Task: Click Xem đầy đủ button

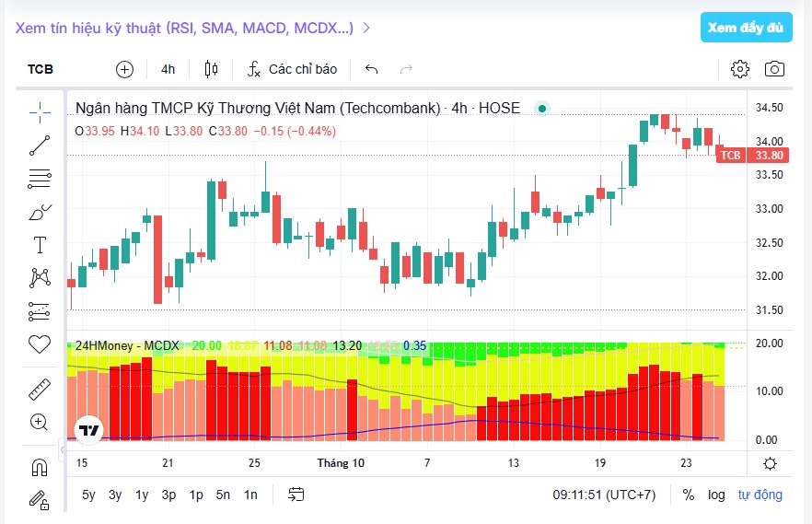Action: point(747,28)
